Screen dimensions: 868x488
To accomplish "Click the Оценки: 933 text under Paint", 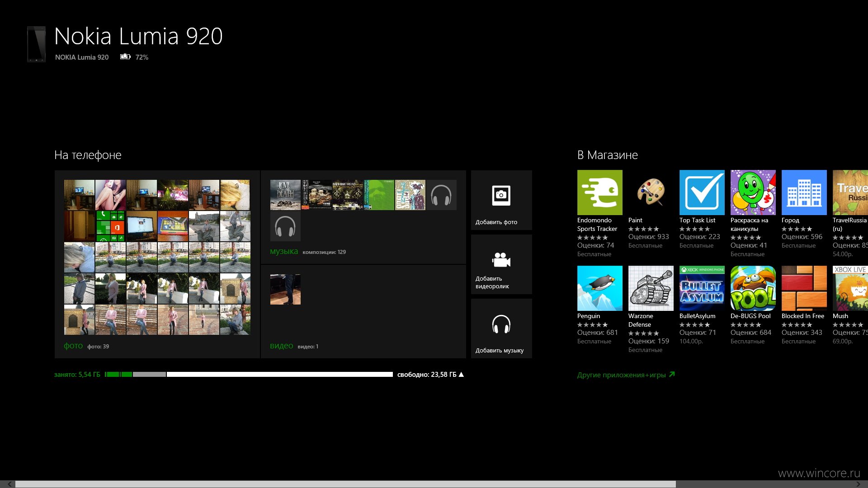I will pos(648,237).
